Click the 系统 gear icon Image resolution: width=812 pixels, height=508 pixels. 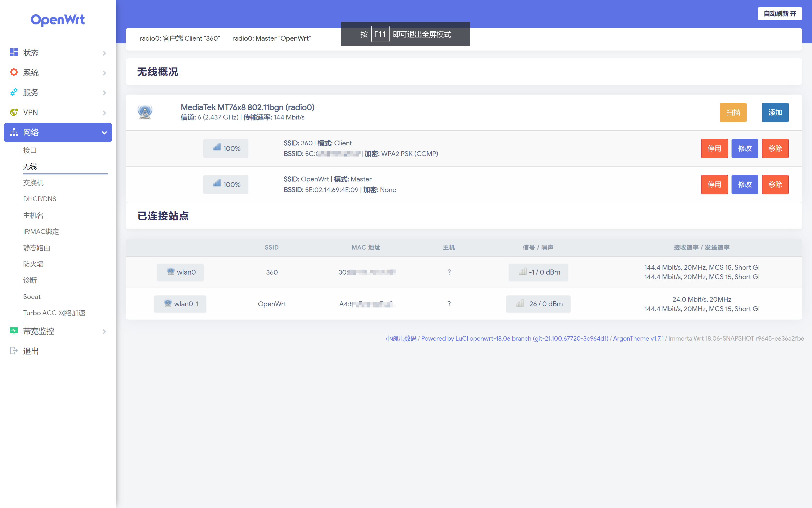tap(14, 72)
